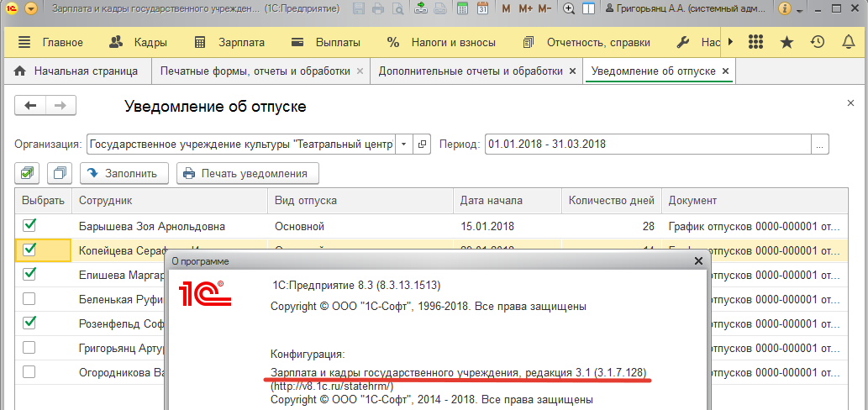Open the calendar icon in title bar
The image size is (868, 410).
482,9
